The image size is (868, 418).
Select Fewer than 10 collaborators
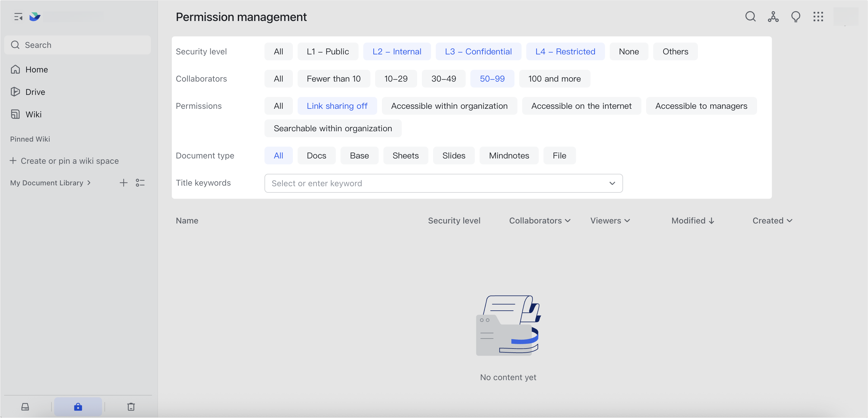(x=334, y=78)
